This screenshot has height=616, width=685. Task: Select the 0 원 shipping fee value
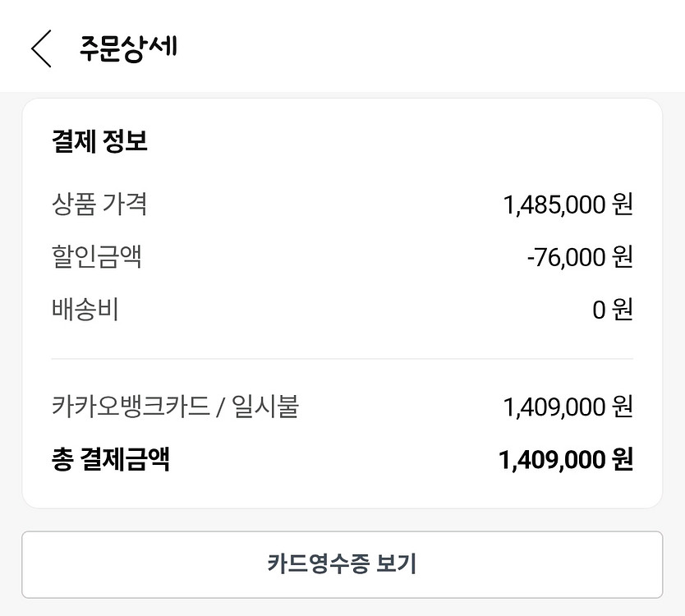point(613,310)
